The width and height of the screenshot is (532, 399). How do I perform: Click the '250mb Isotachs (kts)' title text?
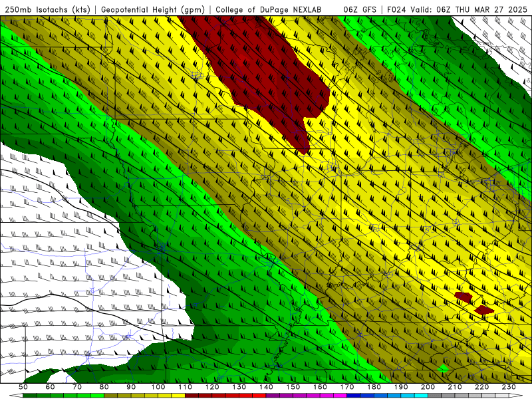48,10
